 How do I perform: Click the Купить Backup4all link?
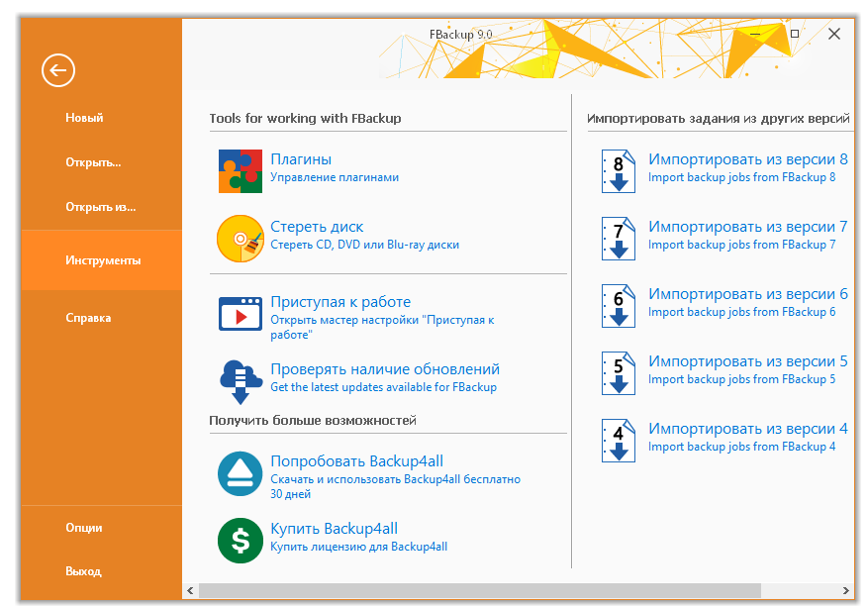pyautogui.click(x=334, y=529)
